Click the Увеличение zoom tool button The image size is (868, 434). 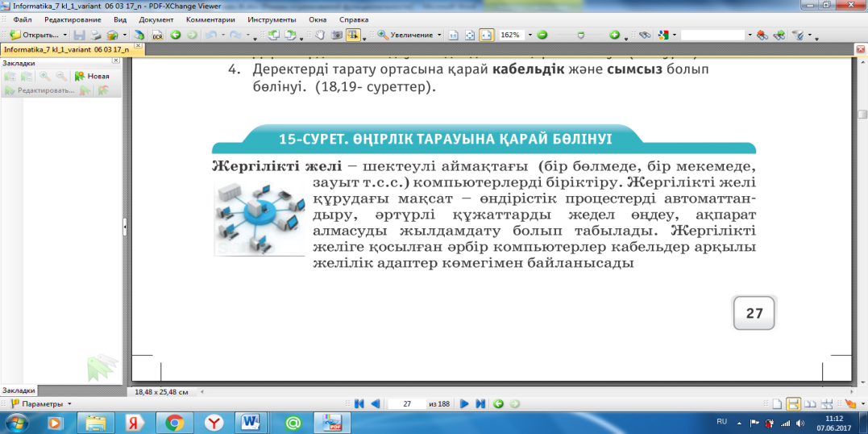coord(405,35)
